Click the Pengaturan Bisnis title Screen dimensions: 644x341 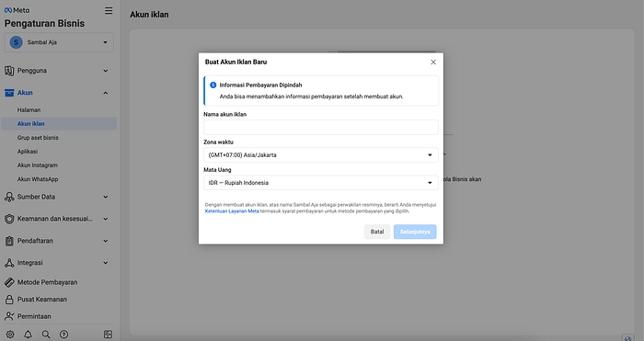[44, 23]
